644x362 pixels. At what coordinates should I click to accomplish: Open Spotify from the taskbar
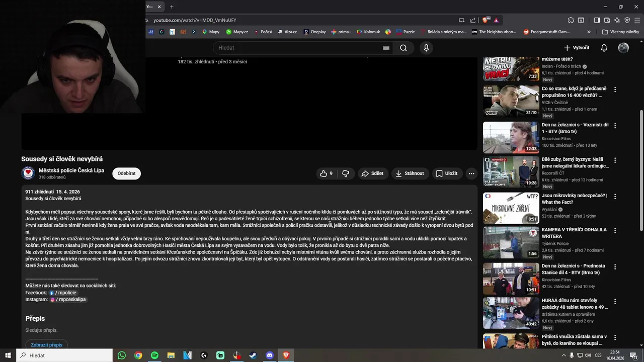[x=154, y=355]
